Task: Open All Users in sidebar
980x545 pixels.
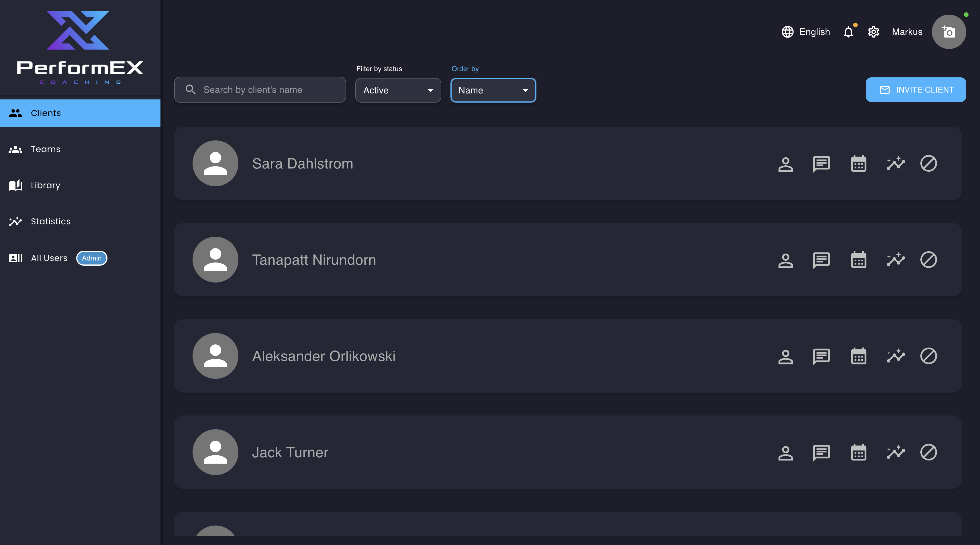Action: click(x=80, y=258)
